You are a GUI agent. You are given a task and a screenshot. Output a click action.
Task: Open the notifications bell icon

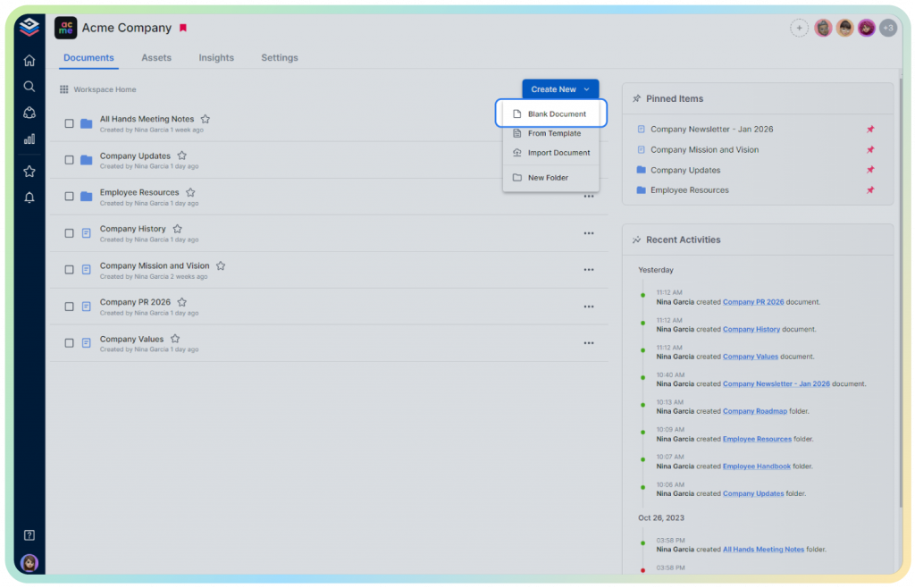coord(29,197)
